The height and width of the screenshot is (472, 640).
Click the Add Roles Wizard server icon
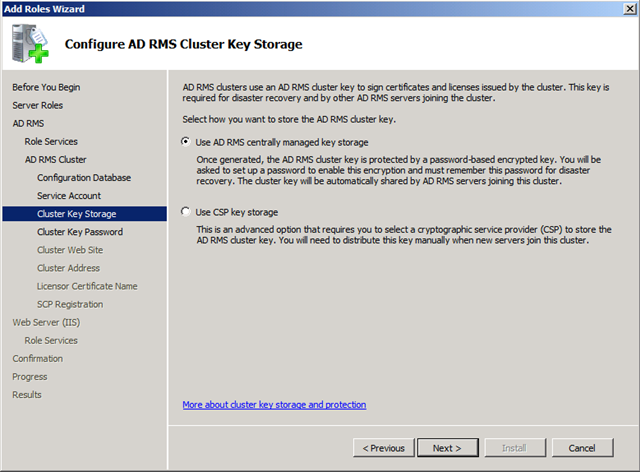[x=30, y=44]
